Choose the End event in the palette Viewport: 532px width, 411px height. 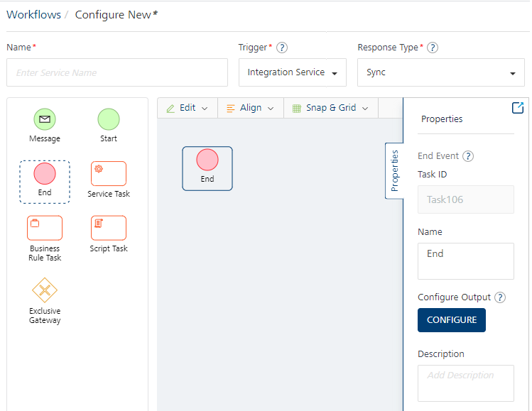(45, 174)
